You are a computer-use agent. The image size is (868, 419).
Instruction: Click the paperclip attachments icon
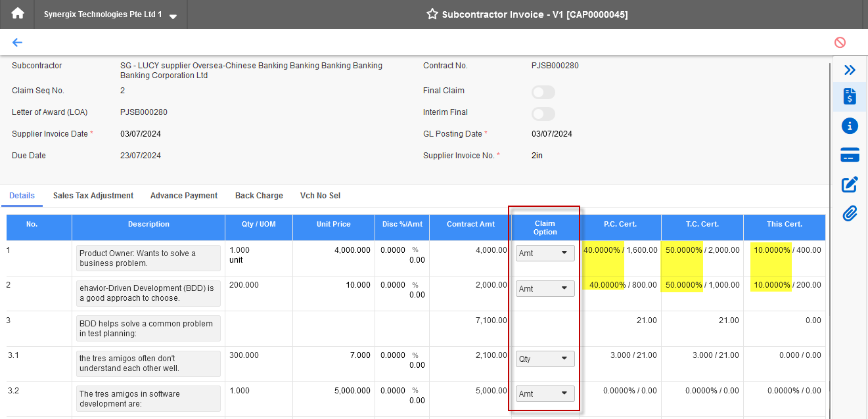click(x=850, y=213)
